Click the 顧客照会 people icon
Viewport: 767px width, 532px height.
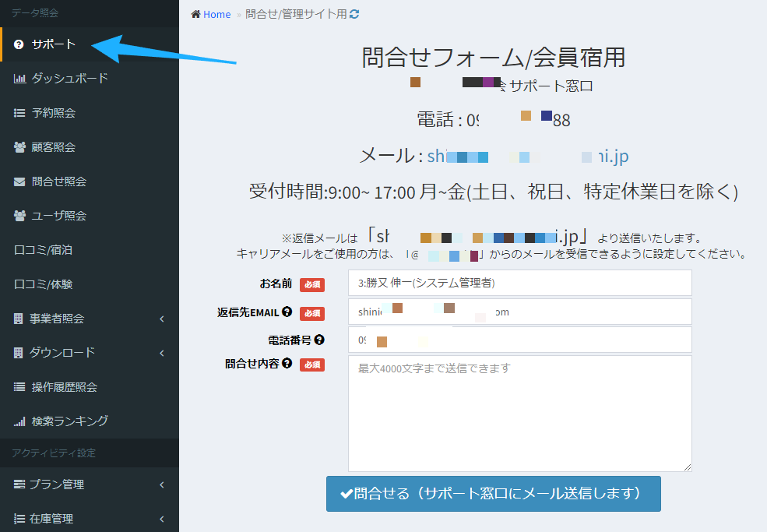tap(19, 147)
